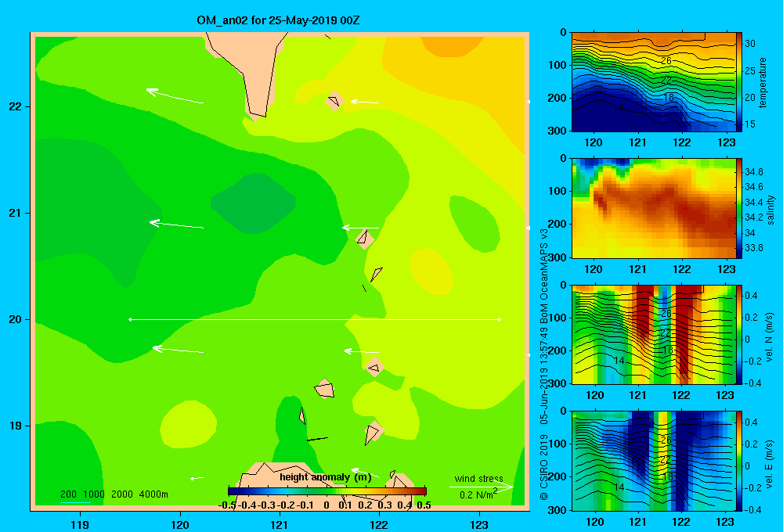Click the 'vel. E (m/s)' axis label

770,464
